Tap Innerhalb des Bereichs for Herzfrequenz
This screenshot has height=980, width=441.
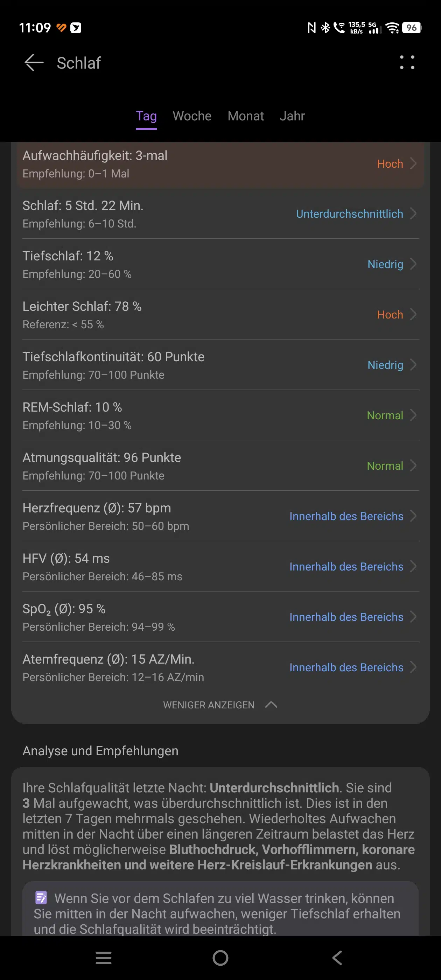point(346,516)
